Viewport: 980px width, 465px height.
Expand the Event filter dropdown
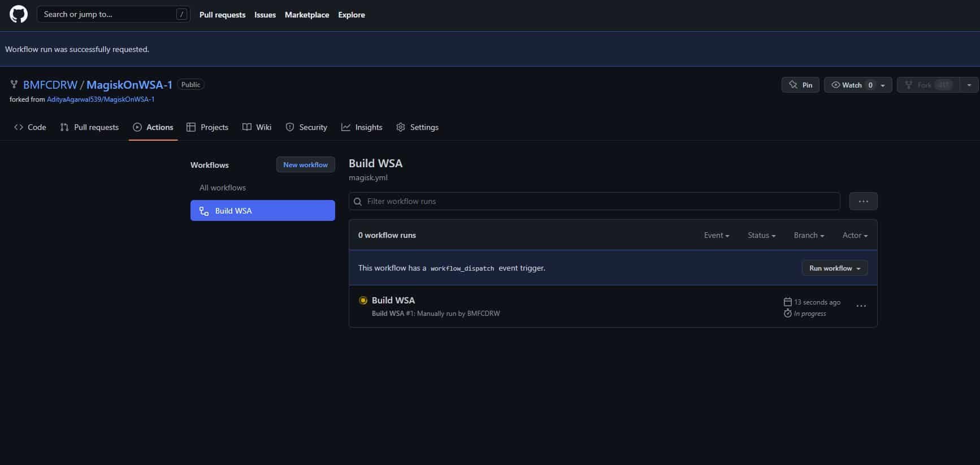[717, 235]
